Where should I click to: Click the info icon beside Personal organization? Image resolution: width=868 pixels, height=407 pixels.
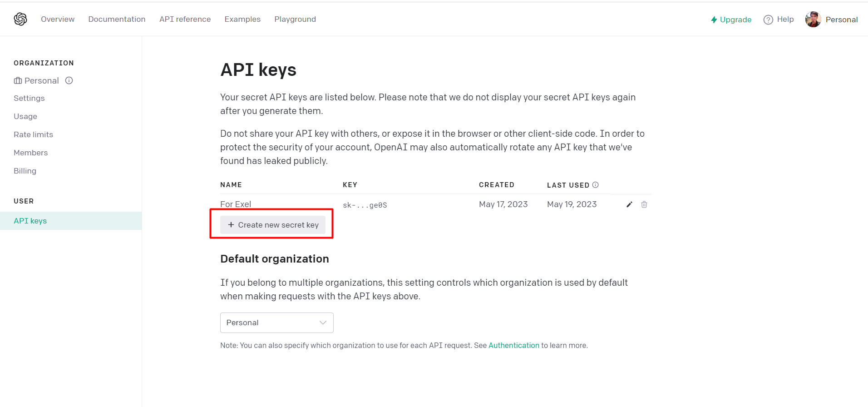click(69, 80)
